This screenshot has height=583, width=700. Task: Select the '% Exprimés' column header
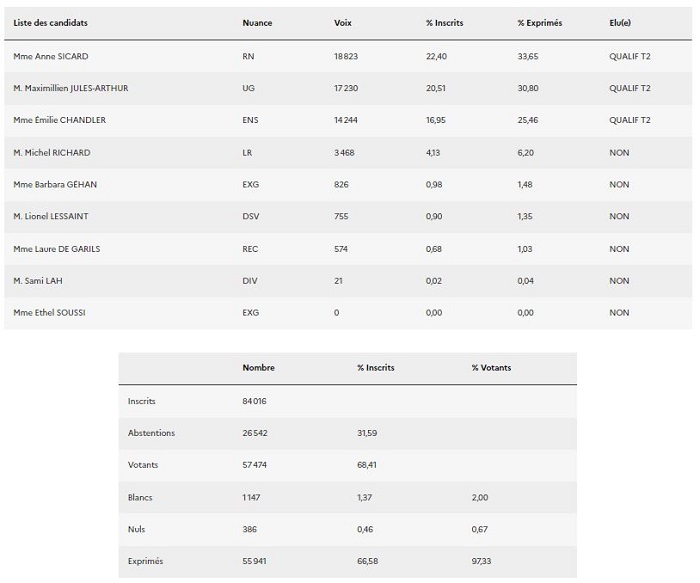(x=540, y=23)
